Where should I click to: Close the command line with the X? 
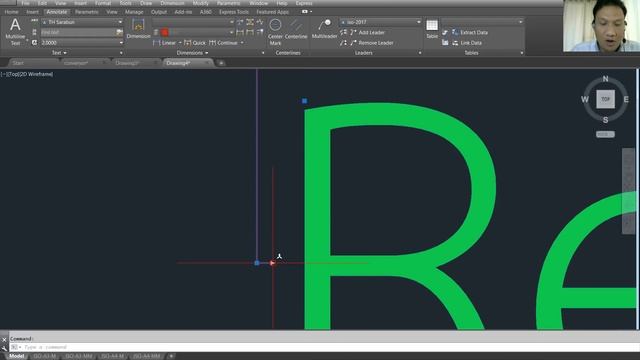(x=4, y=340)
